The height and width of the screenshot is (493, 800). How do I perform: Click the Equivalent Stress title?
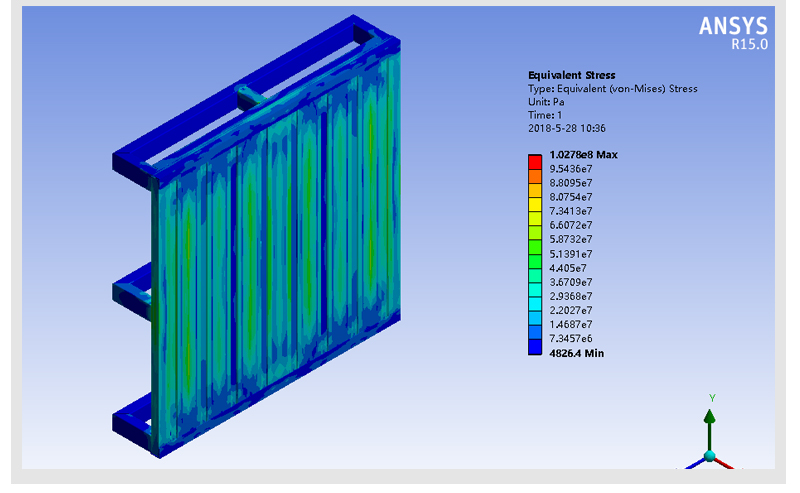pyautogui.click(x=571, y=75)
